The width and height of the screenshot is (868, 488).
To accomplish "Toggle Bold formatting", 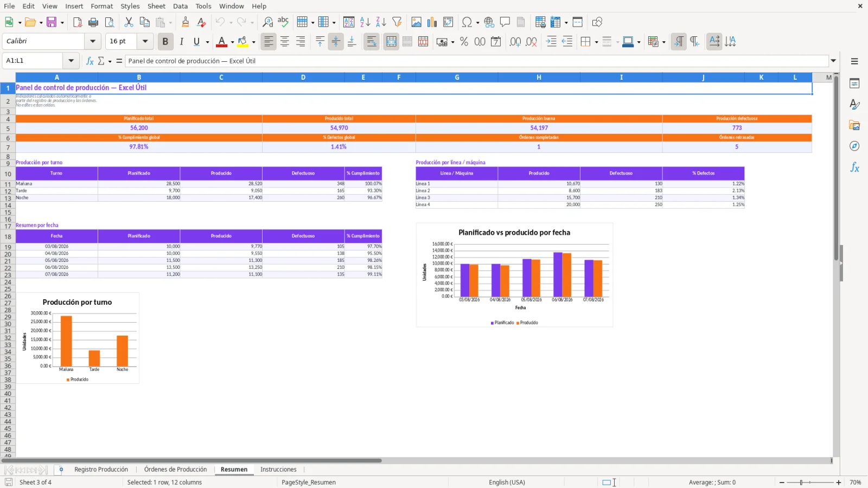I will (x=165, y=42).
